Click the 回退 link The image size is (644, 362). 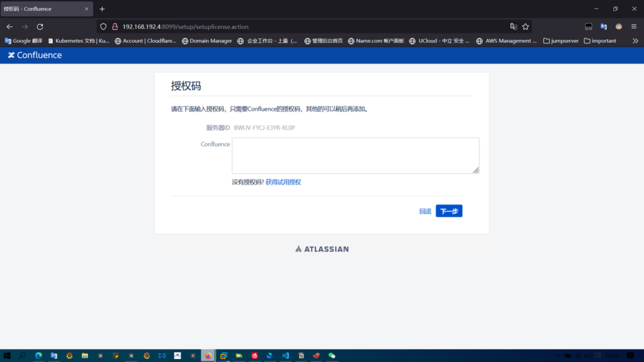pyautogui.click(x=425, y=212)
